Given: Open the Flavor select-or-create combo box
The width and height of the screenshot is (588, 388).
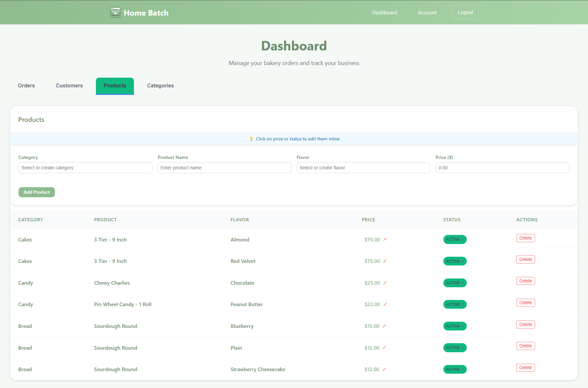Looking at the screenshot, I should click(x=363, y=168).
